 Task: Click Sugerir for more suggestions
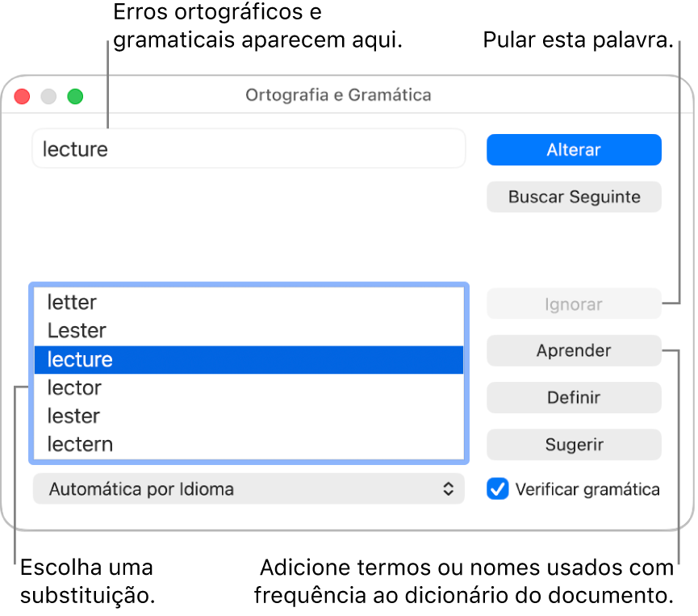[x=574, y=445]
